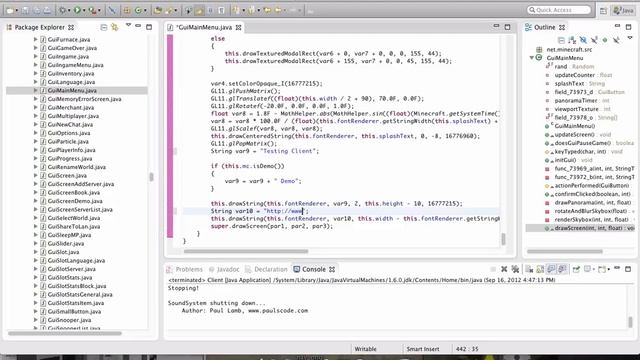
Task: Click the Print toolbar icon
Action: point(47,11)
